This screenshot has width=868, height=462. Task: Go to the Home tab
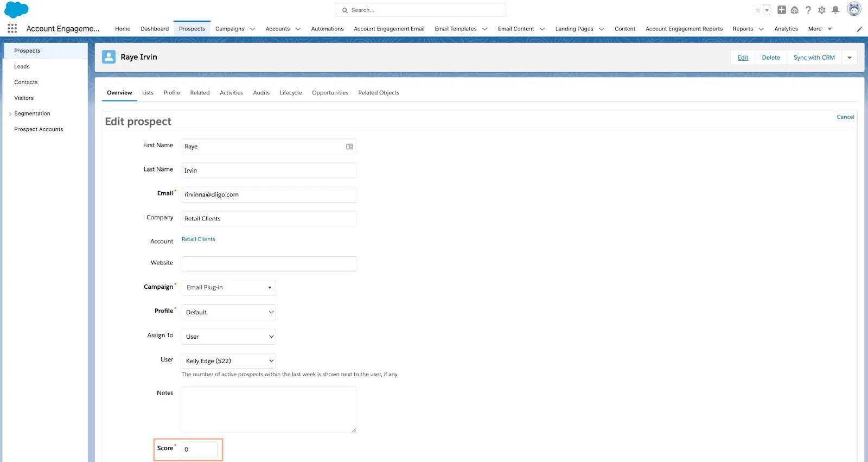point(123,29)
